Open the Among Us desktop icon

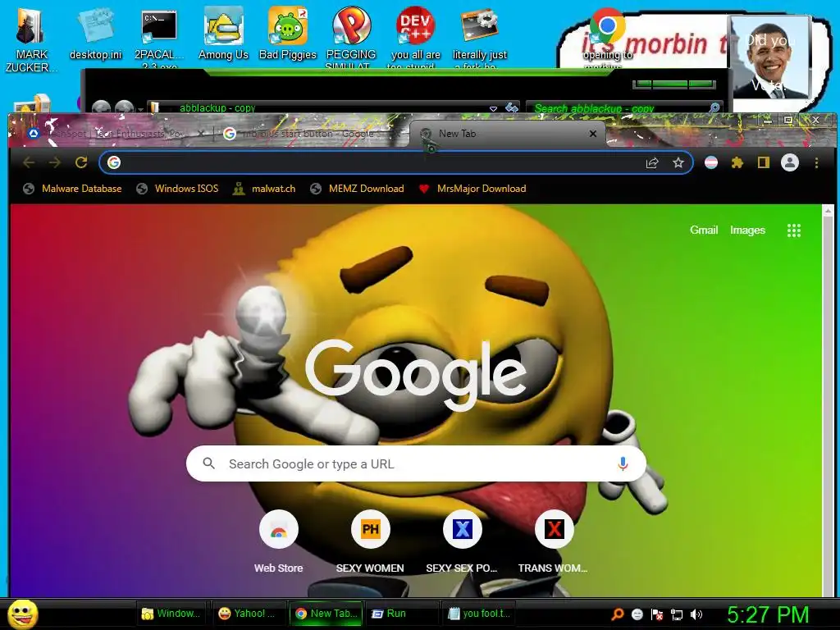223,34
